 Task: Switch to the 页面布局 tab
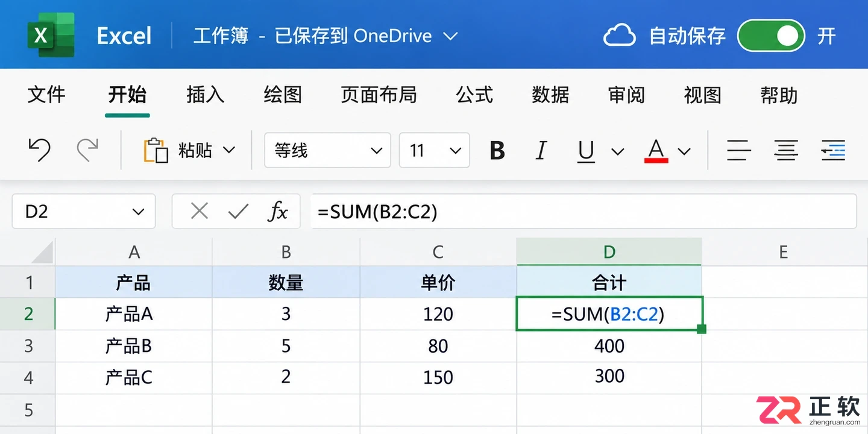[379, 95]
